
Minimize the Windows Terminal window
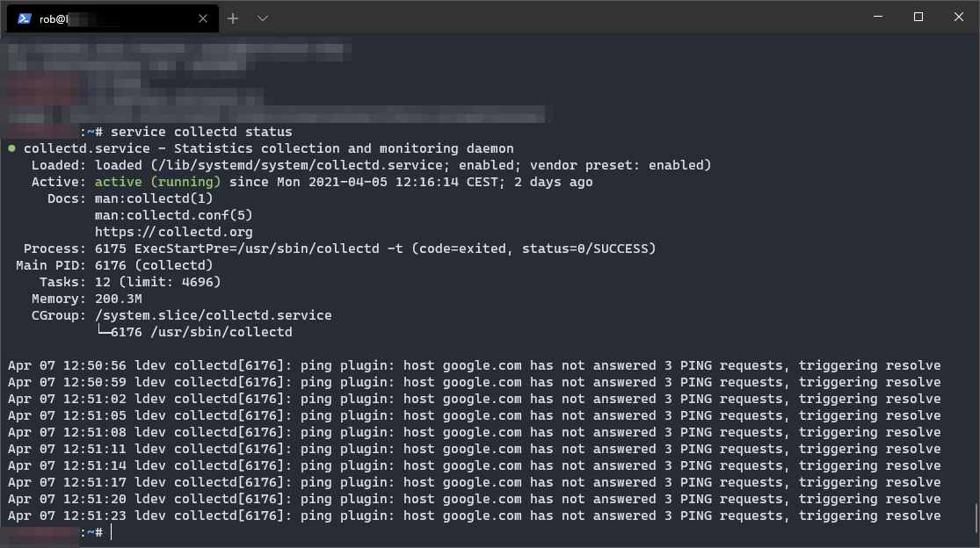[x=876, y=17]
